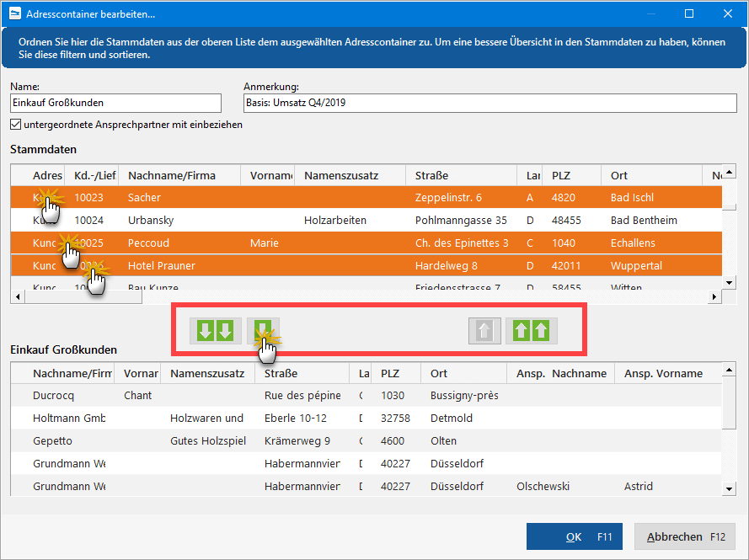Sort lower list by Ansp. Nachname header
This screenshot has height=560, width=749.
click(x=561, y=373)
